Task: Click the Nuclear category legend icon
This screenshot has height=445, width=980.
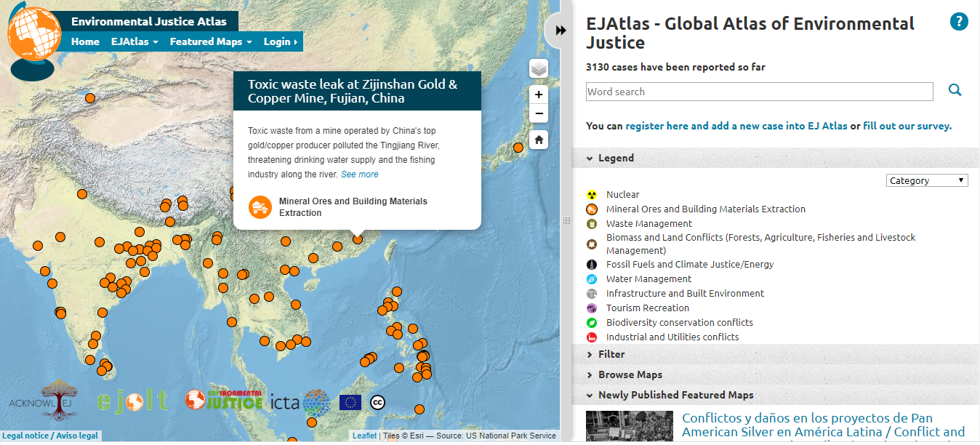Action: pos(592,195)
